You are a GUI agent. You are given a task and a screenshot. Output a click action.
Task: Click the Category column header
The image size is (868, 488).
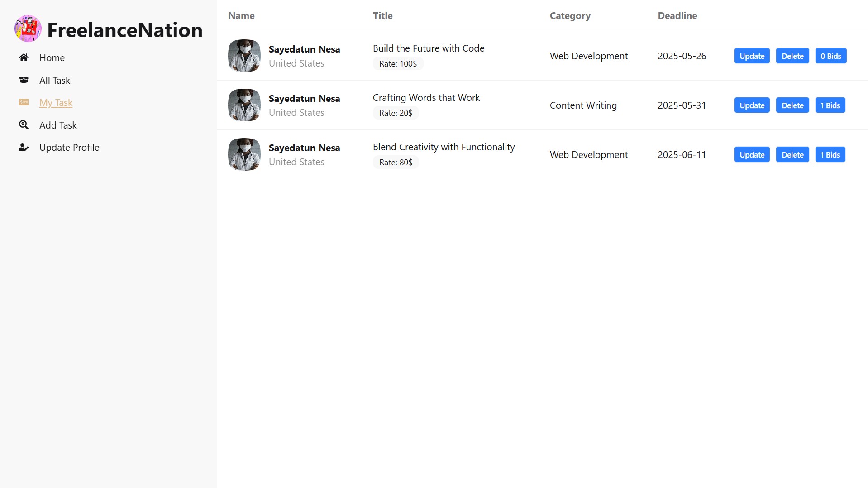tap(570, 16)
